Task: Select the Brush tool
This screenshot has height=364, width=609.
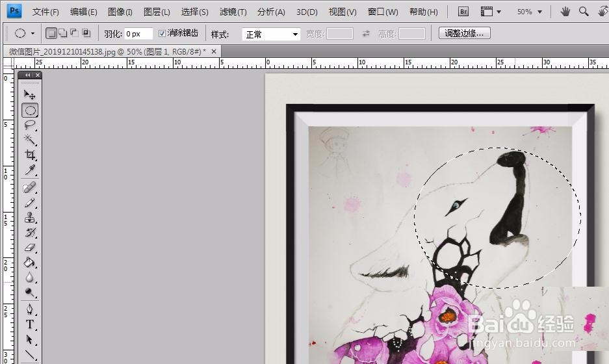Action: tap(30, 203)
